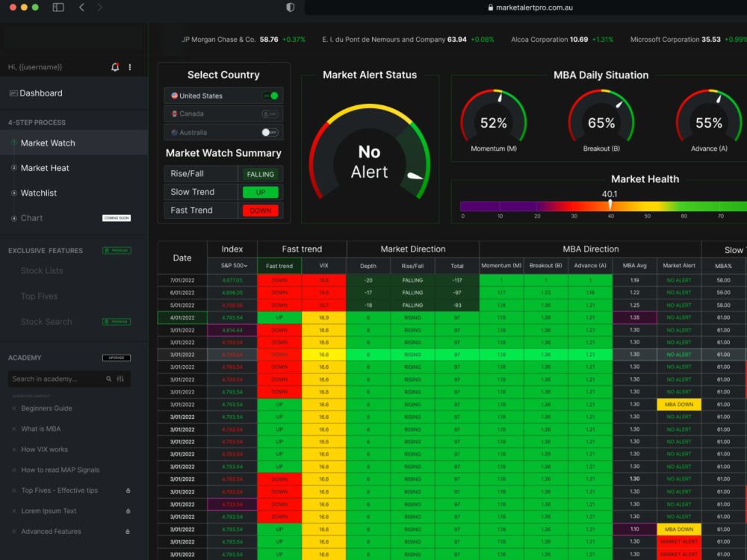
Task: Click the highlighted 1.35 MBA Avg cell
Action: click(634, 317)
